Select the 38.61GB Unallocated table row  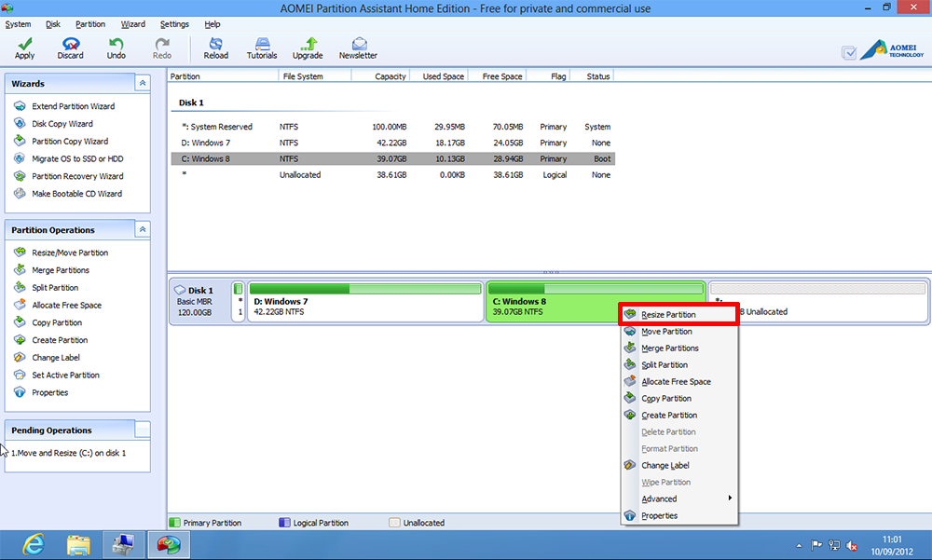[393, 175]
